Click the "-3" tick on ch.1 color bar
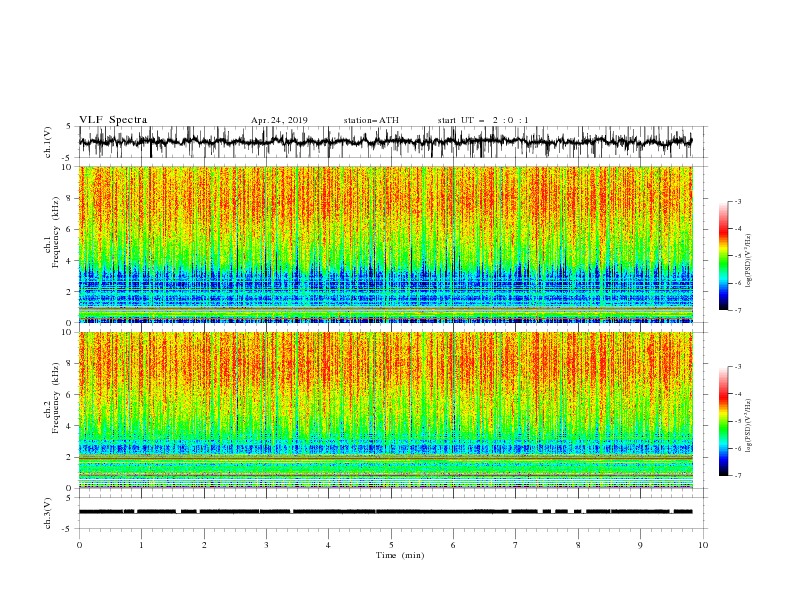Image resolution: width=792 pixels, height=612 pixels. coord(737,201)
